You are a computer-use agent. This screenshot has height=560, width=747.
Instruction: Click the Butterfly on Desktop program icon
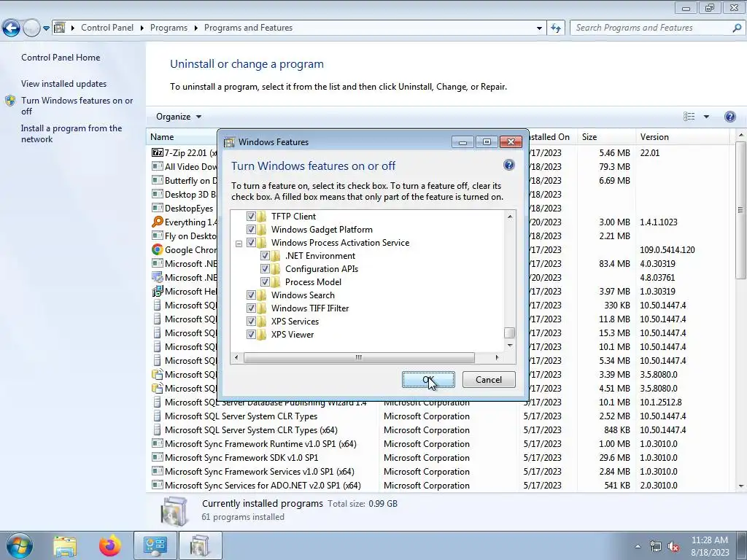[158, 181]
